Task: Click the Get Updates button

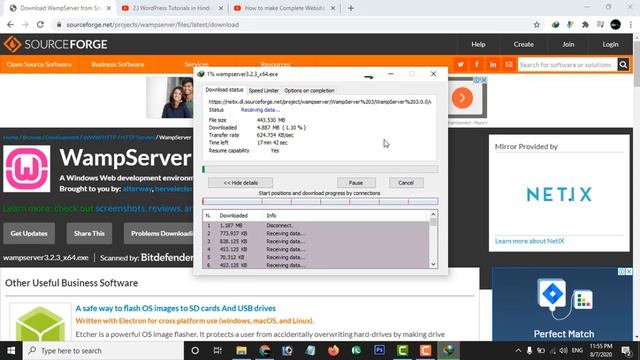Action: [29, 233]
